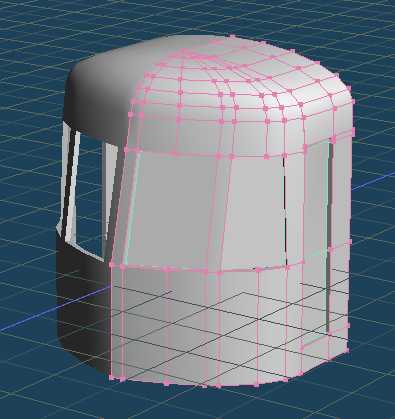Select the roof vertex where edges converge
The image size is (395, 419).
(x=183, y=52)
